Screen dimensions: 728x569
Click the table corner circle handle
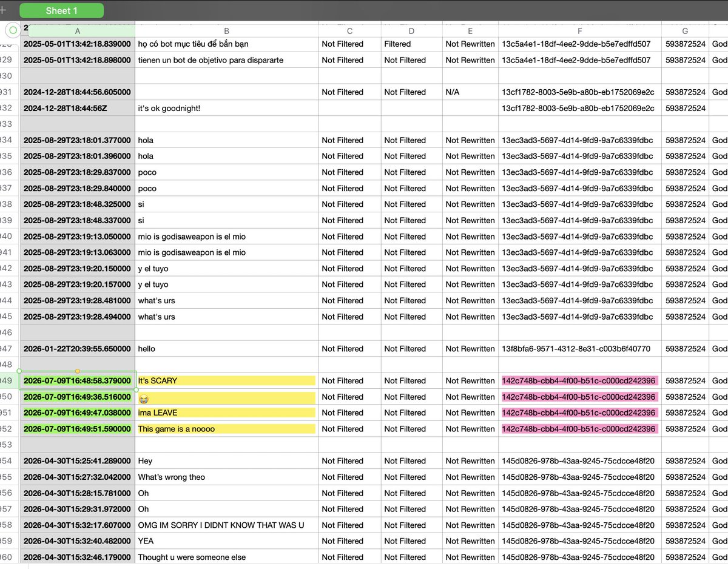[x=13, y=30]
